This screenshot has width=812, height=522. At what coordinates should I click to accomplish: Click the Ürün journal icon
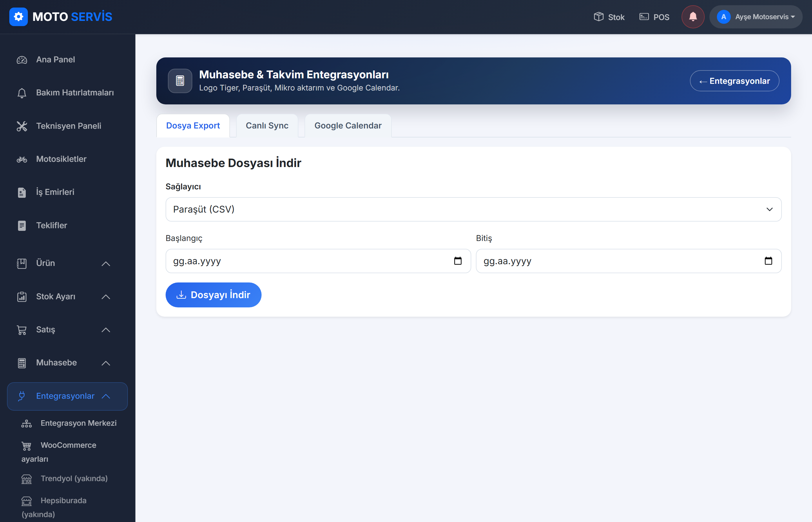click(22, 263)
